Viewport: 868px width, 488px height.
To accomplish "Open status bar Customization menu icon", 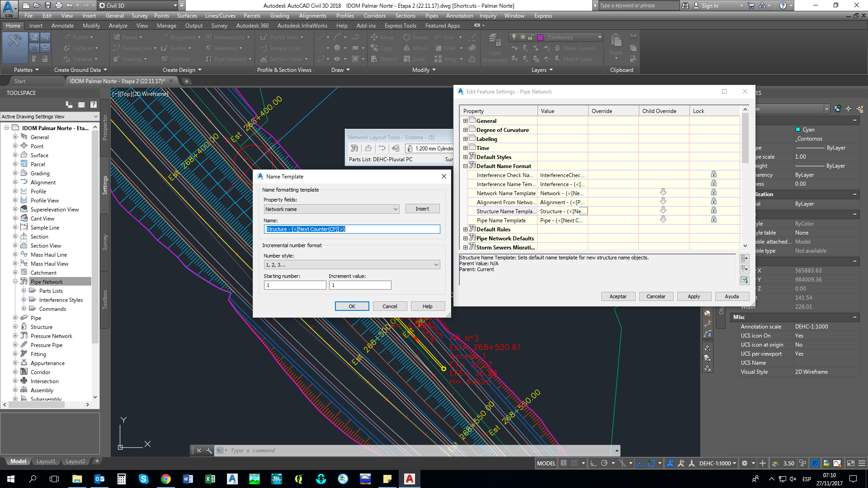I will (862, 463).
